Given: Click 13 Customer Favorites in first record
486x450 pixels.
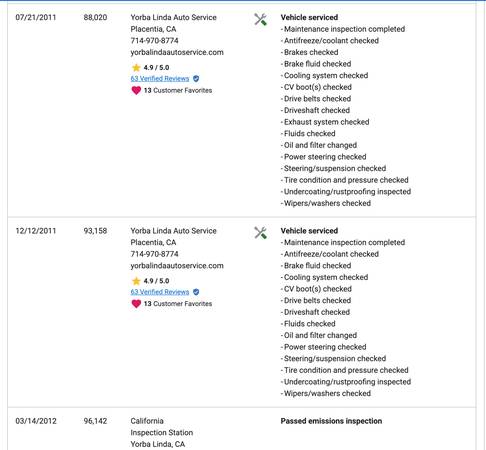Looking at the screenshot, I should click(178, 90).
